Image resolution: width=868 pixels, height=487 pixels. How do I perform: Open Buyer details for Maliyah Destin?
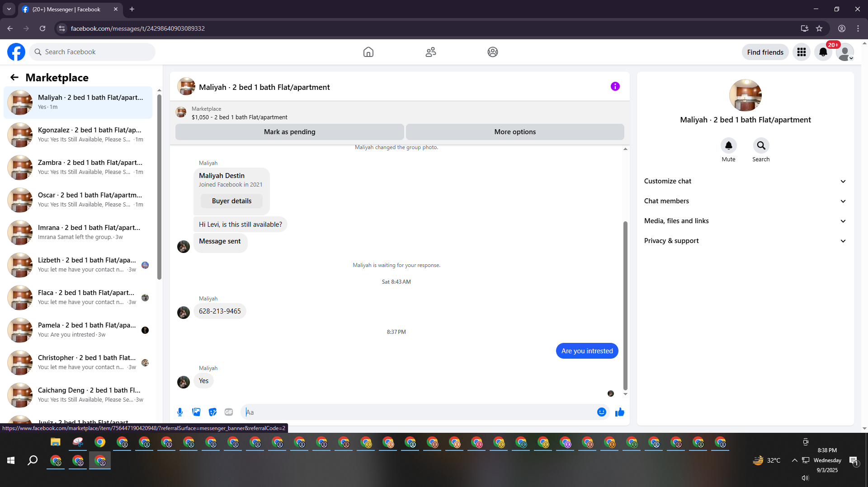(231, 201)
